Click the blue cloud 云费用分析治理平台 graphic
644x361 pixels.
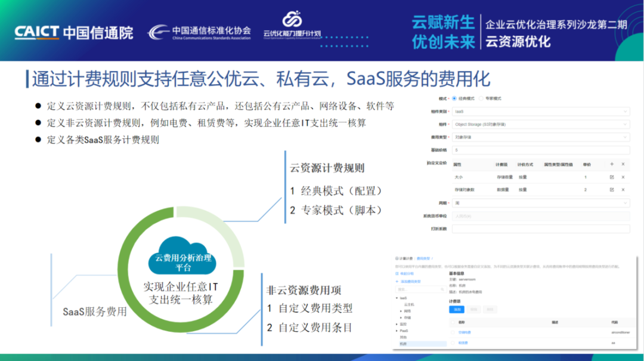pyautogui.click(x=182, y=256)
